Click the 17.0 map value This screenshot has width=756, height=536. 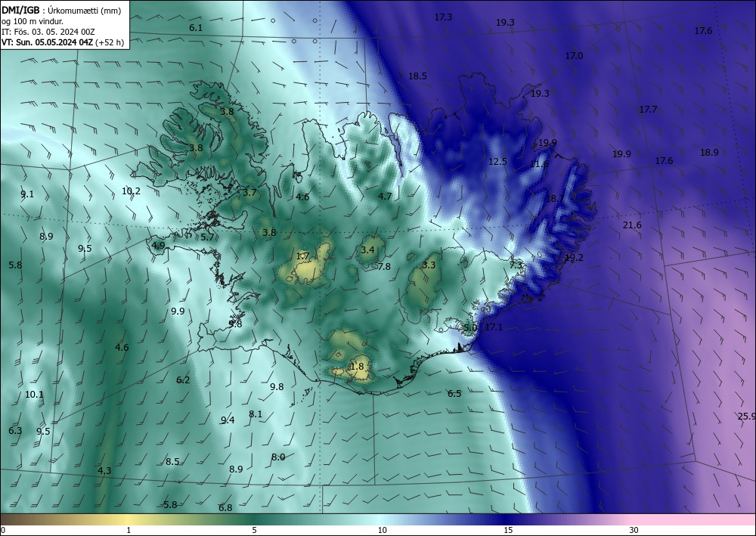click(x=574, y=56)
